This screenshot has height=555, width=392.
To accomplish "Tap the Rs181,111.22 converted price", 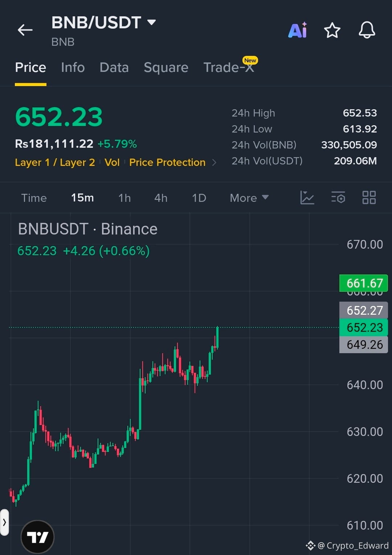I will 54,144.
